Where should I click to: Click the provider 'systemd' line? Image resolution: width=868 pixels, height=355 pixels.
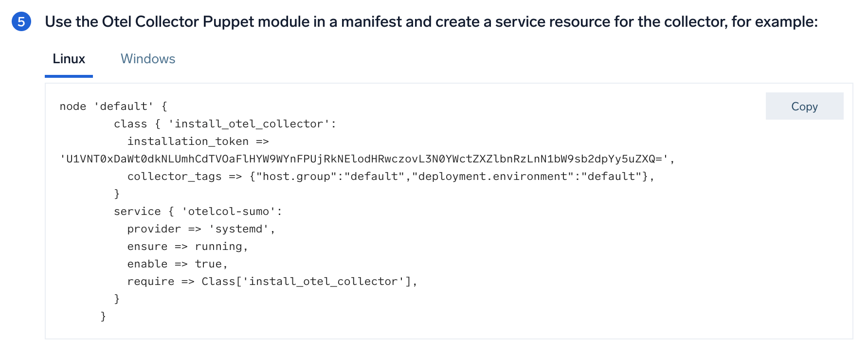click(201, 229)
